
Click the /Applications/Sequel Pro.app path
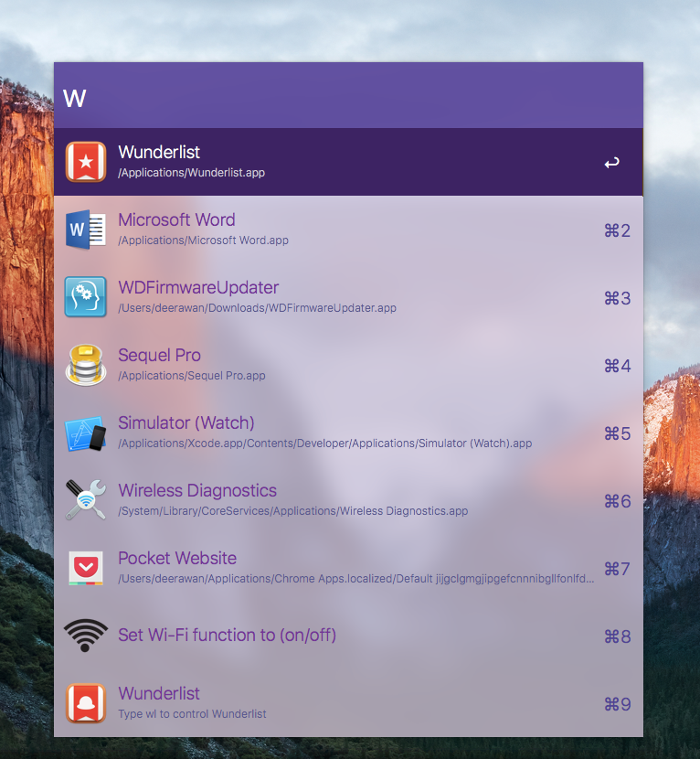(x=192, y=376)
